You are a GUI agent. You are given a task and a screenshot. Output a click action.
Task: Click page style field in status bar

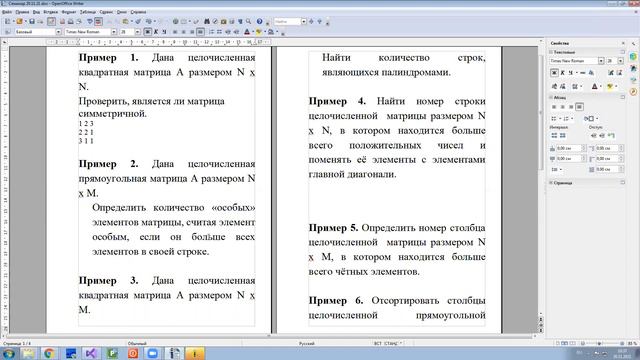tap(137, 343)
